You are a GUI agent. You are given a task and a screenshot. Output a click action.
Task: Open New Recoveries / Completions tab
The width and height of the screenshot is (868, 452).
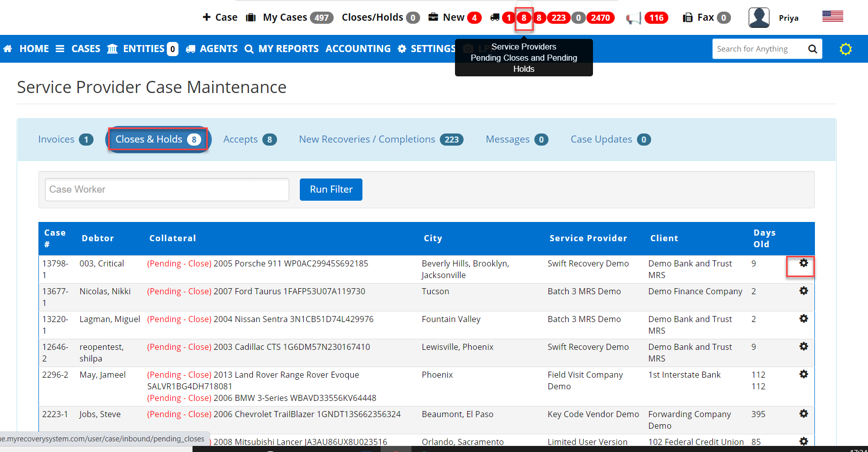pos(381,140)
